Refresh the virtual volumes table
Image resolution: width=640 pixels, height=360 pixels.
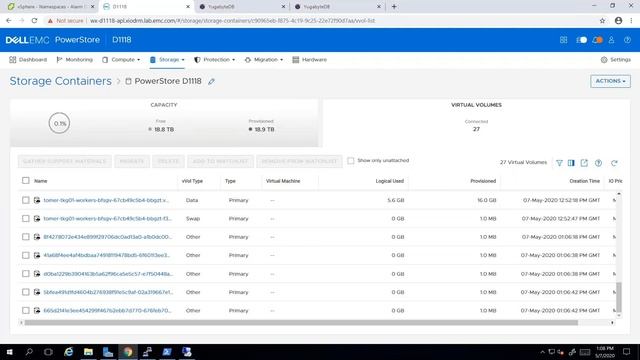[x=614, y=163]
